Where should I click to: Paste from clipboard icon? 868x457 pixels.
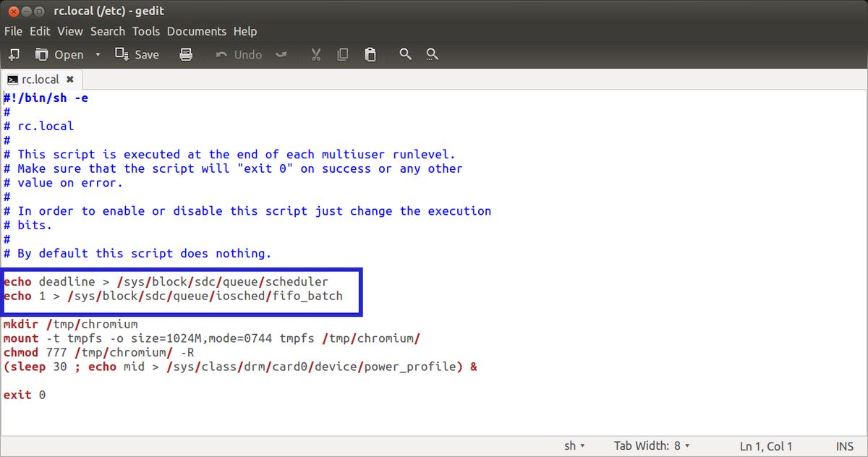coord(370,54)
